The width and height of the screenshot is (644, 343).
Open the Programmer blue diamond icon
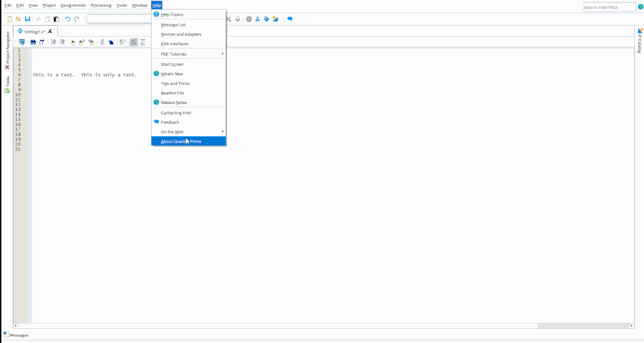267,19
